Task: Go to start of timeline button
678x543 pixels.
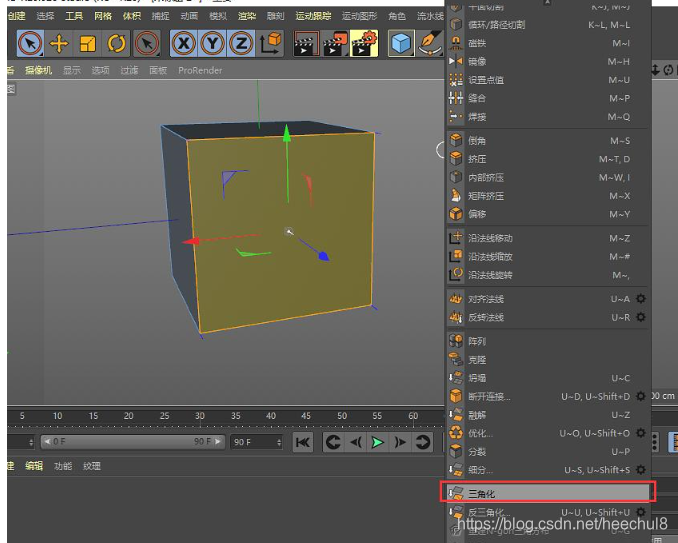Action: coord(303,442)
